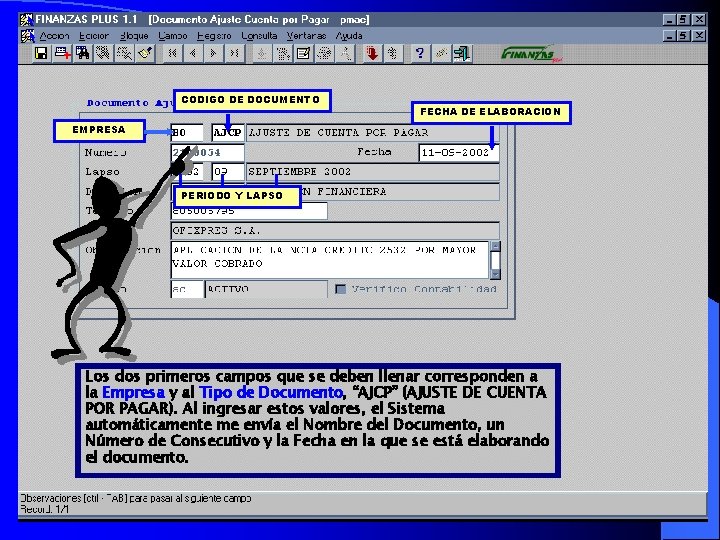
Task: Click the Fecha field showing 11-09-2002
Action: pyautogui.click(x=459, y=152)
